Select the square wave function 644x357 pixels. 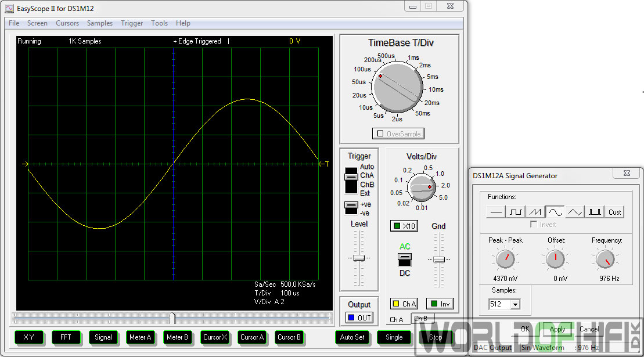point(516,212)
